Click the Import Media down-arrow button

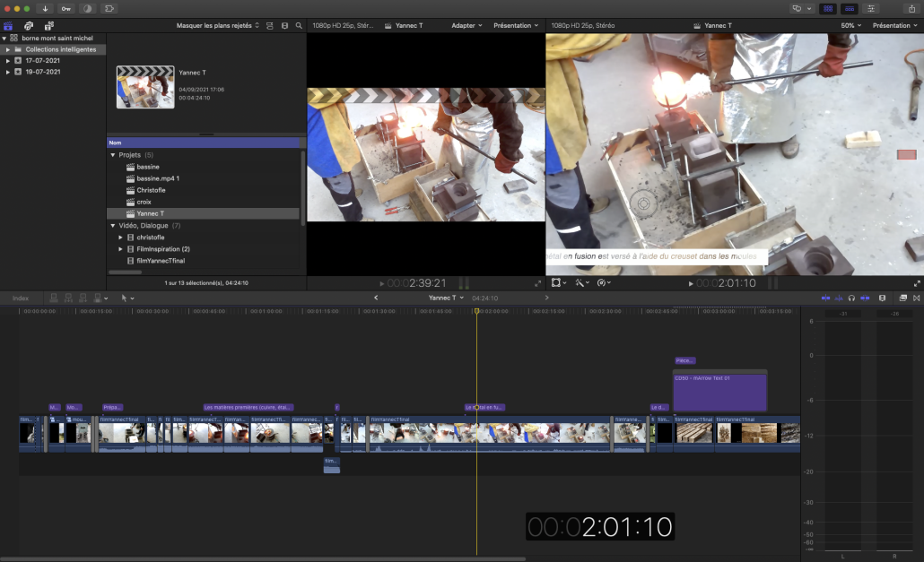(x=45, y=9)
